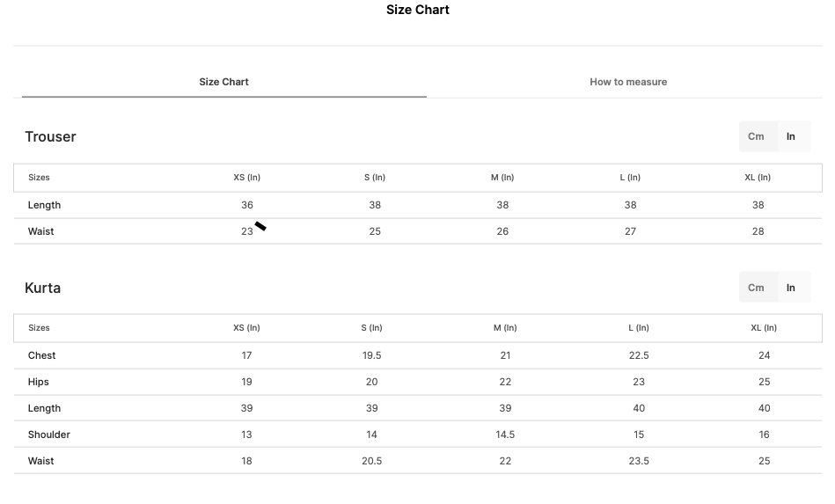
Task: Click the Trouser Length row label
Action: click(x=44, y=205)
